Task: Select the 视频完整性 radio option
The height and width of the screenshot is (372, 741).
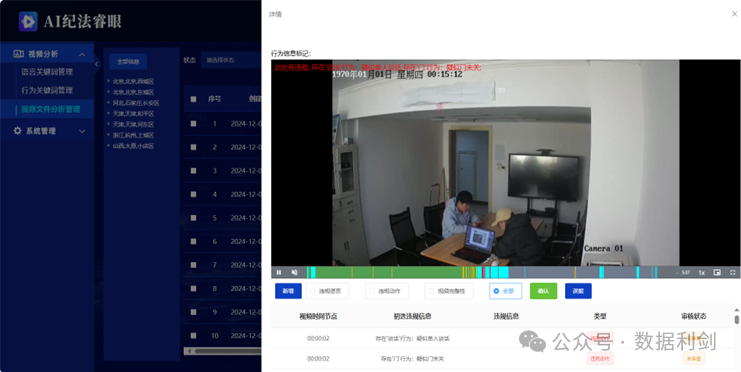Action: (x=431, y=291)
